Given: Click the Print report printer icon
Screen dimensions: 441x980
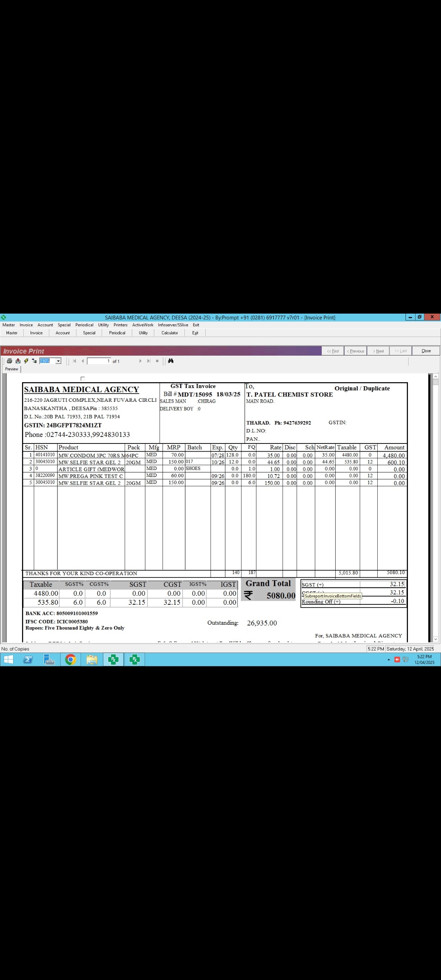Looking at the screenshot, I should click(x=9, y=361).
